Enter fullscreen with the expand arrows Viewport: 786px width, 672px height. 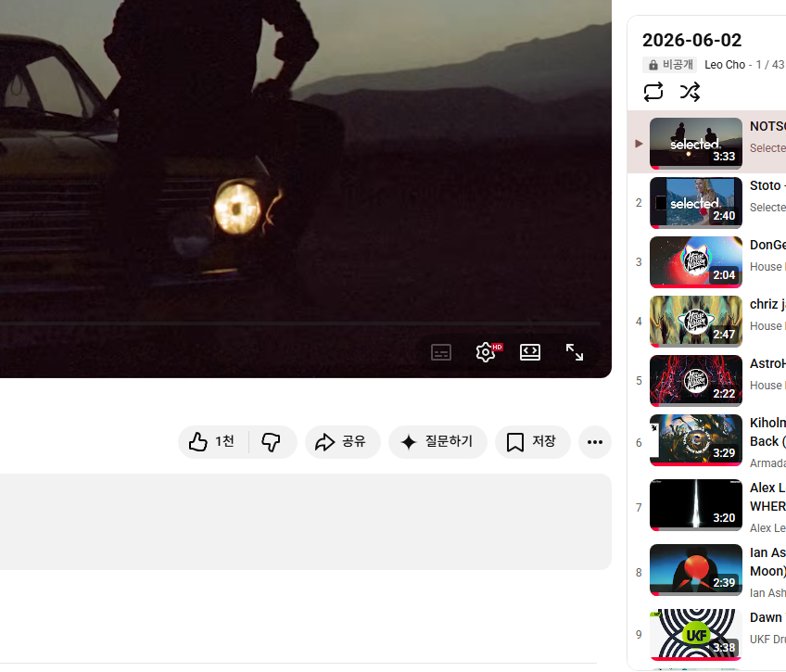tap(575, 352)
